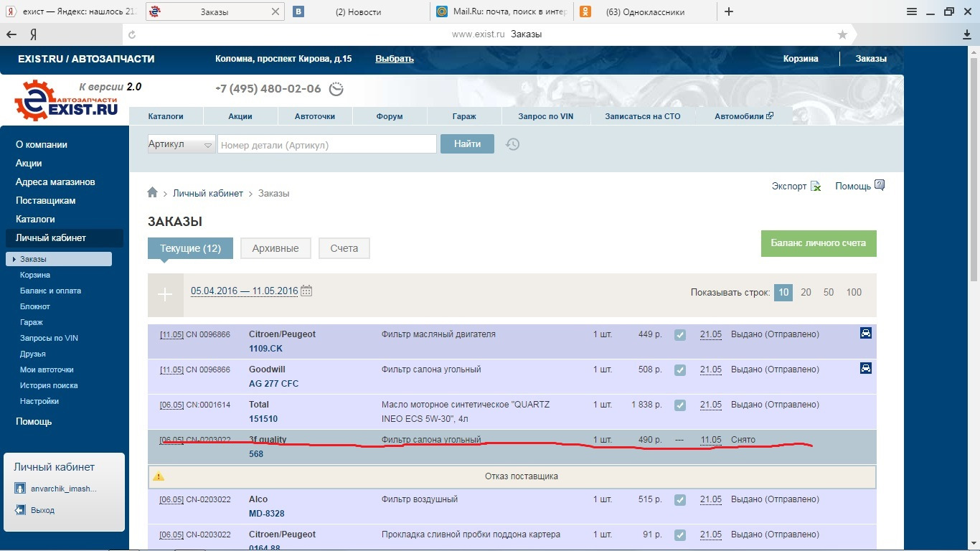The image size is (980, 551).
Task: Open part number 1109.CK link
Action: (265, 348)
